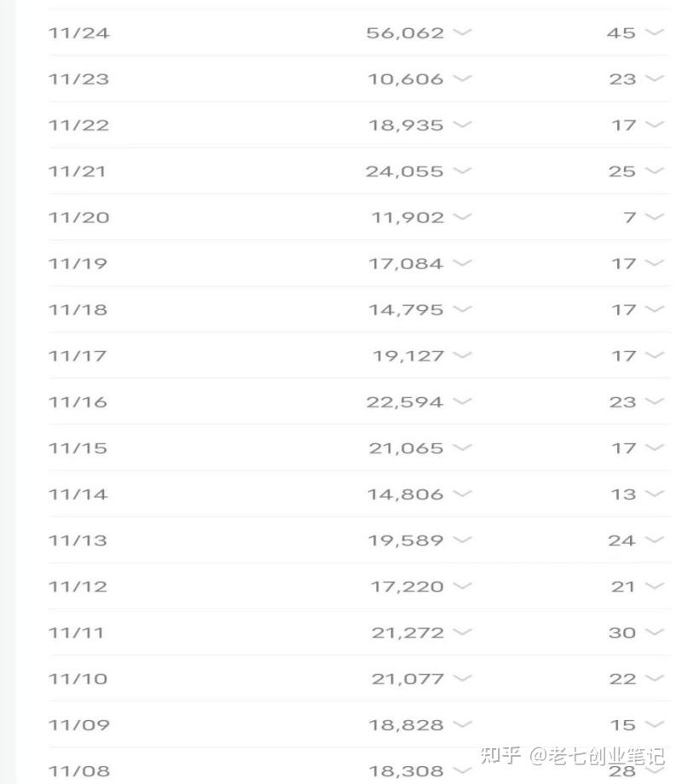
Task: Select the 11/14 date row label
Action: tap(78, 494)
